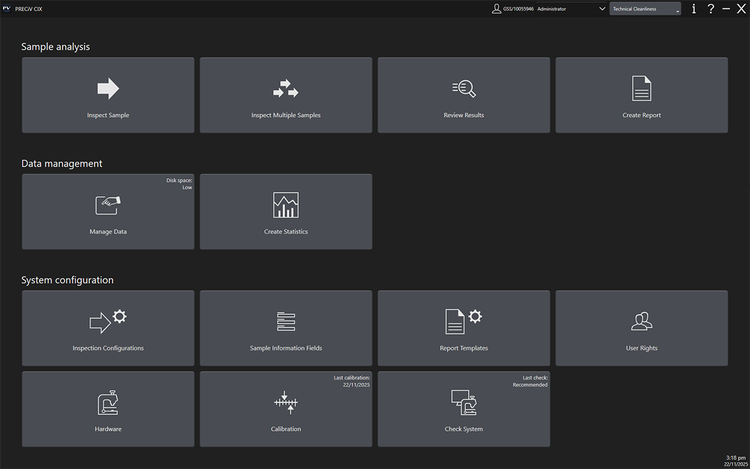Click the PRECiV CIX logo in the title bar
Image resolution: width=750 pixels, height=469 pixels.
7,7
